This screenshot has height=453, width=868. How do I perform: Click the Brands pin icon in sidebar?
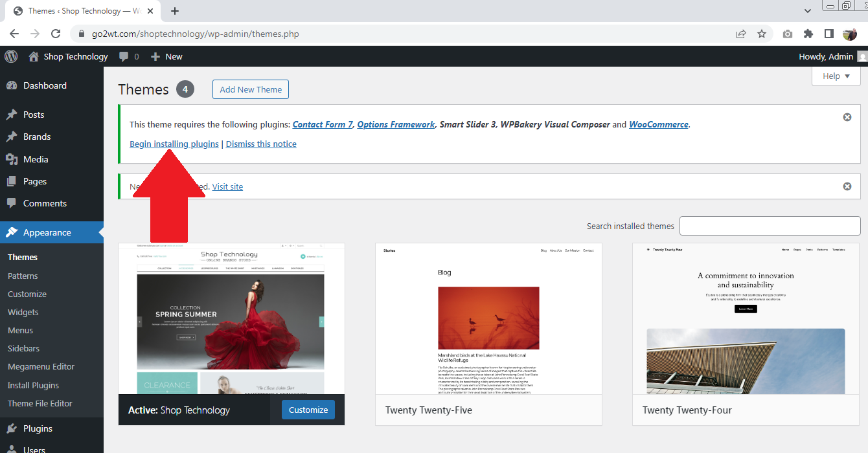pos(11,137)
